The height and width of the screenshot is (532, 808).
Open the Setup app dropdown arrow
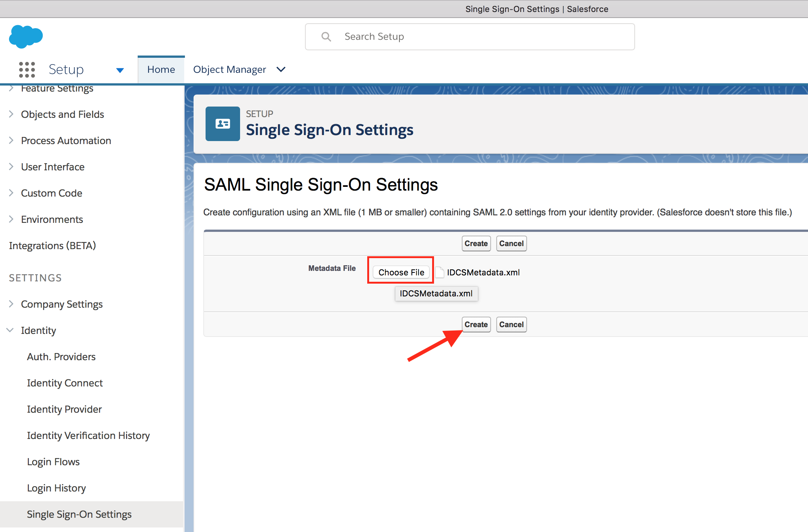120,70
